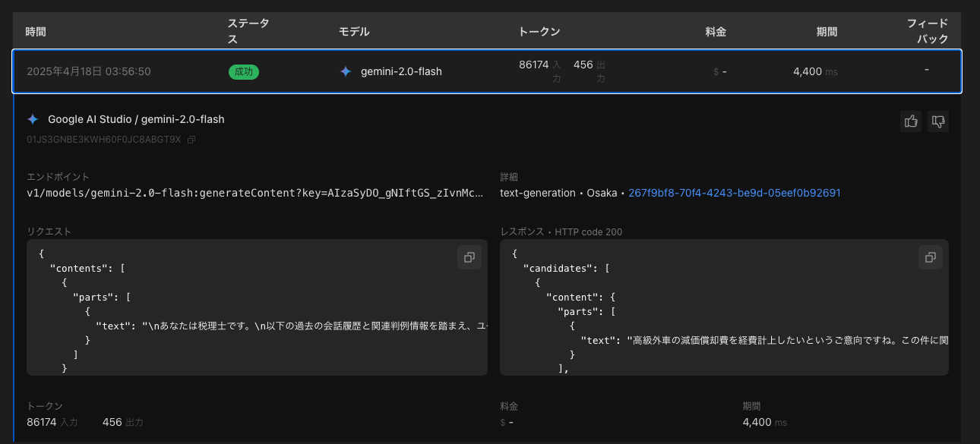Click the フィードバック column header
Screen dimensions: 980x444
928,31
